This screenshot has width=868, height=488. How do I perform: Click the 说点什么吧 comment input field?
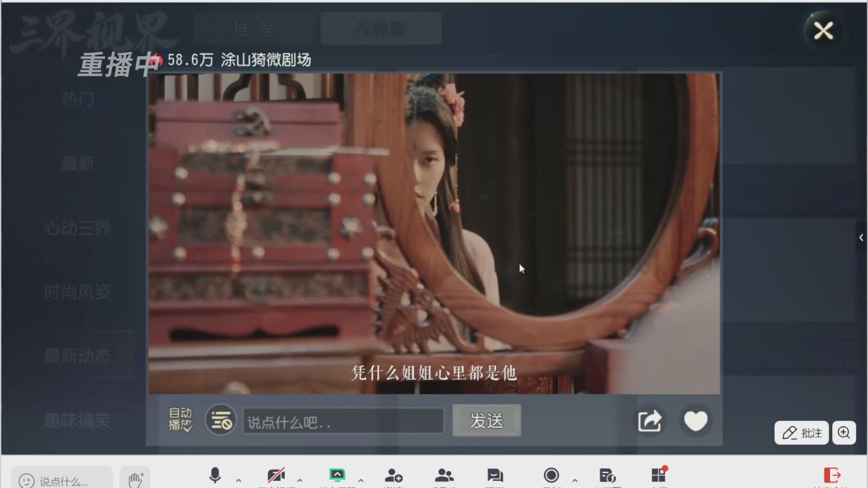tap(343, 422)
